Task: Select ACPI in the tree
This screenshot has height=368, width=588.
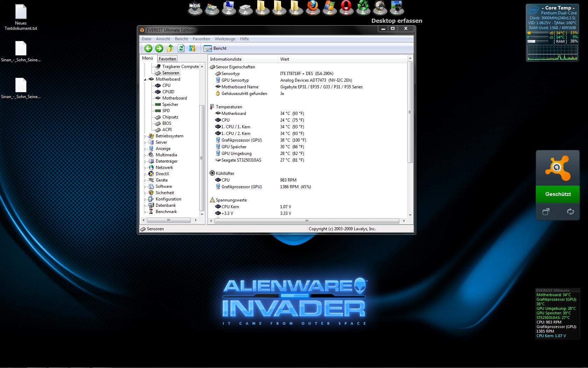Action: (167, 130)
